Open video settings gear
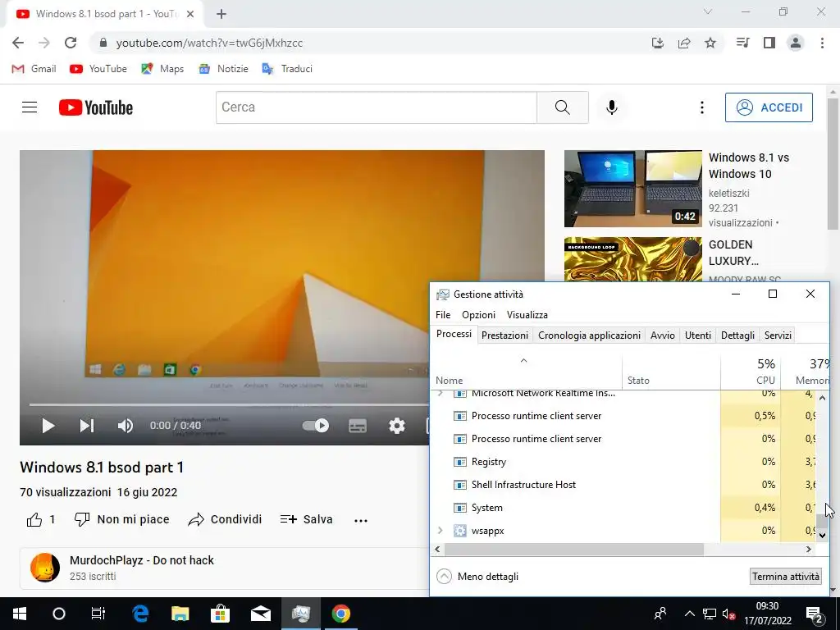 coord(396,426)
